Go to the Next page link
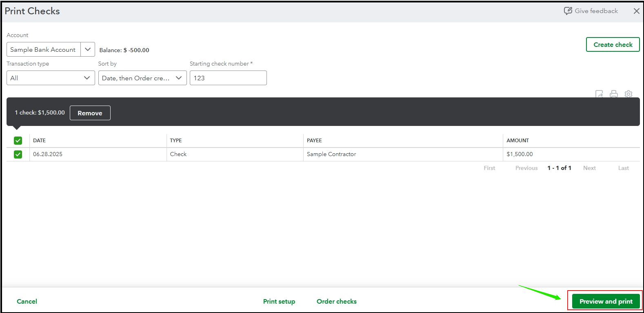This screenshot has width=644, height=313. (589, 168)
